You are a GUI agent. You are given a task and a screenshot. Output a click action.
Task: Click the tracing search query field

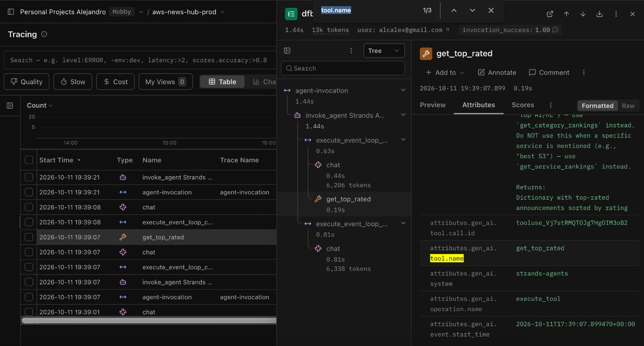click(x=140, y=60)
